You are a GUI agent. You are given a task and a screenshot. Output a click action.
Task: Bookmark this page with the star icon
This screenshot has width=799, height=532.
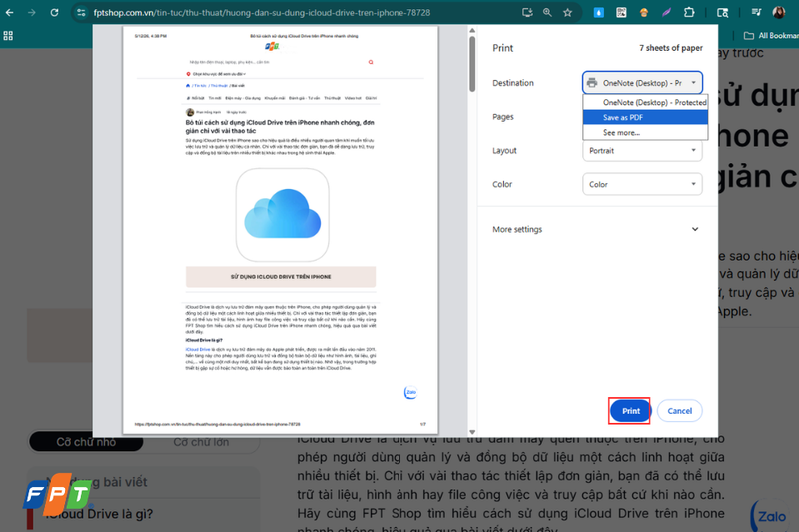567,12
